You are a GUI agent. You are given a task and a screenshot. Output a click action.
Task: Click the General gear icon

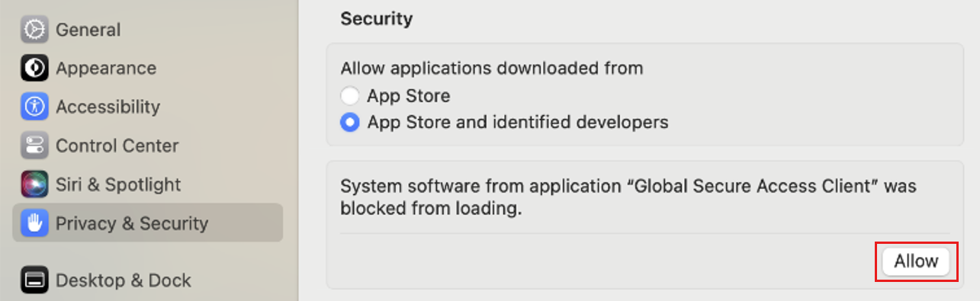pyautogui.click(x=34, y=30)
